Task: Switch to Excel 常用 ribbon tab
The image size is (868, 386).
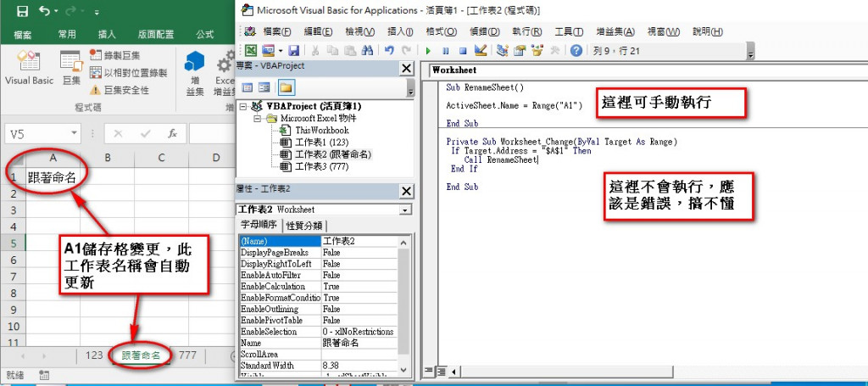Action: 67,34
